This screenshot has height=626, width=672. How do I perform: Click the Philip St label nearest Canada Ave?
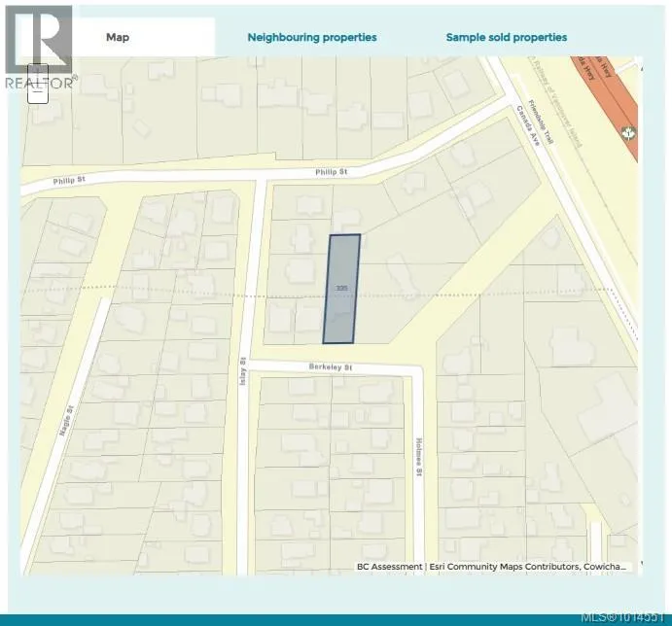331,171
